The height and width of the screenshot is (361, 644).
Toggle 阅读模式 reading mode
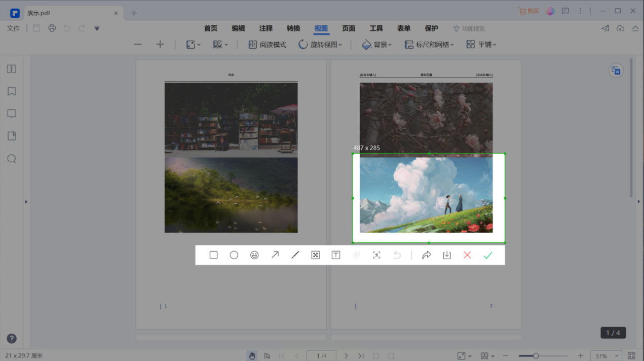[268, 45]
